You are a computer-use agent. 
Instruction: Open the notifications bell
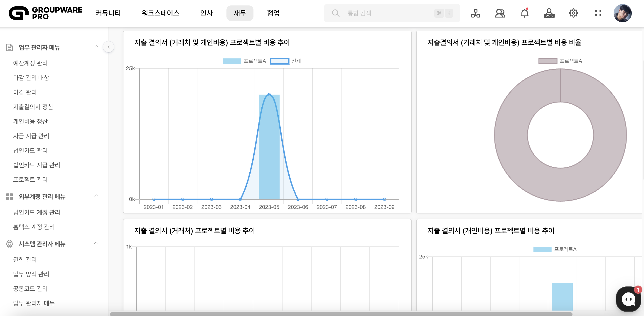pyautogui.click(x=524, y=13)
